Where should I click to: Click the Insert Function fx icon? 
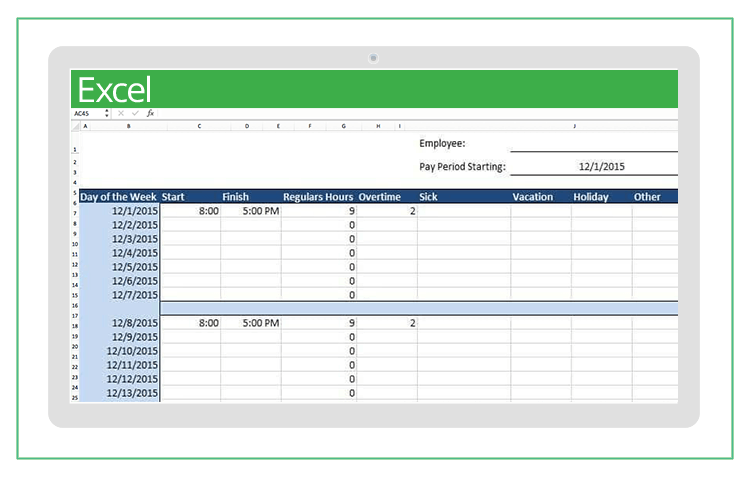coord(150,114)
